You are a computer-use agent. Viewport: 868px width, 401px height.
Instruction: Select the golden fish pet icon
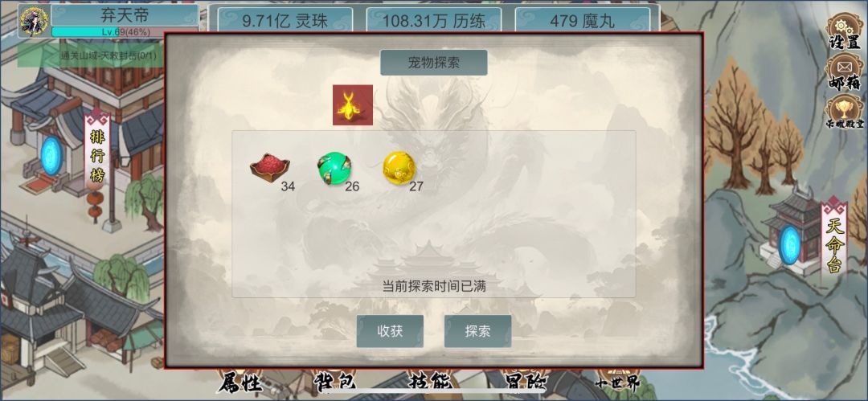353,104
